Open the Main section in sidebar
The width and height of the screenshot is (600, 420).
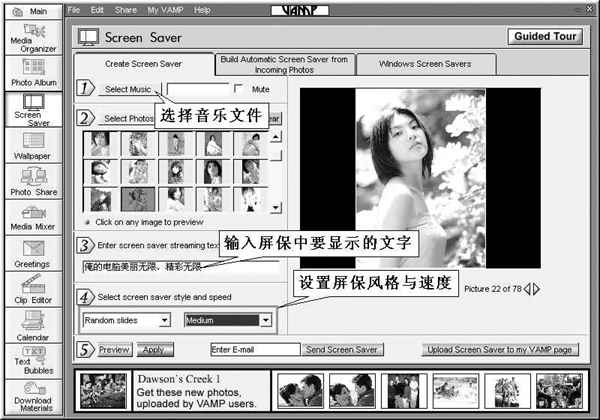33,11
